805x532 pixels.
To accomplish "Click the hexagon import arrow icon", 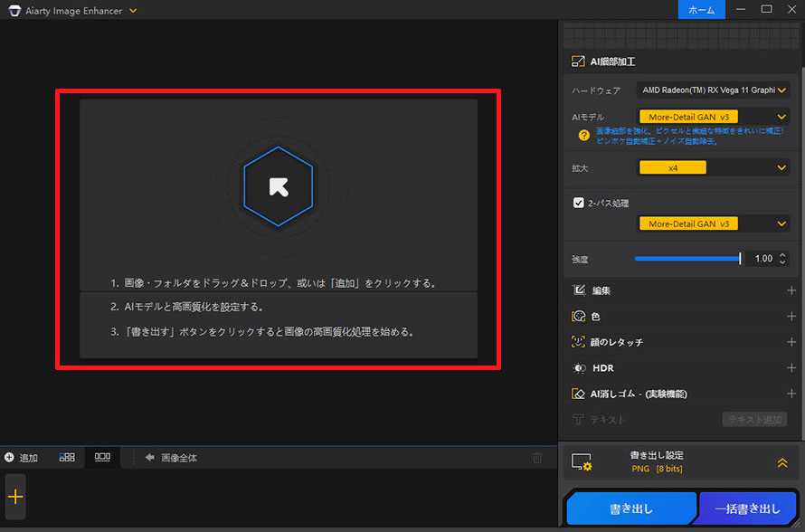I will tap(279, 186).
